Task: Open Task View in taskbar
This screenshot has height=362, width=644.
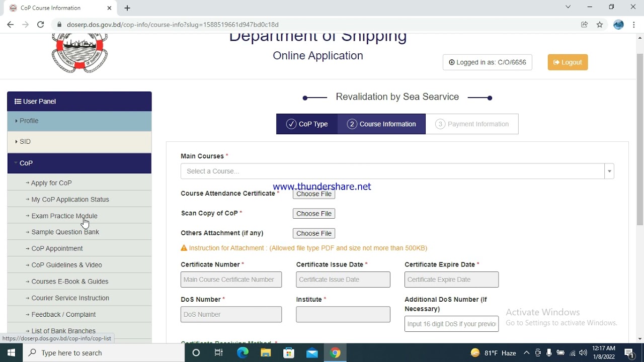Action: coord(219,352)
